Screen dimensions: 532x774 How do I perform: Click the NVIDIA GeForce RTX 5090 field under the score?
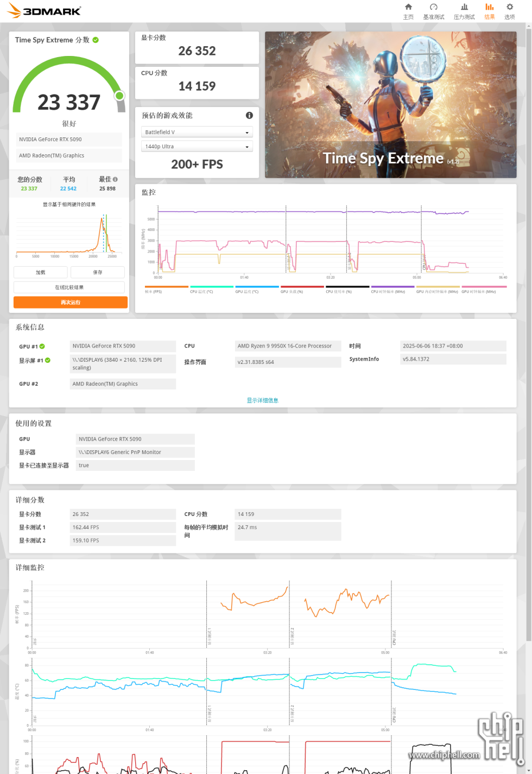pos(69,140)
